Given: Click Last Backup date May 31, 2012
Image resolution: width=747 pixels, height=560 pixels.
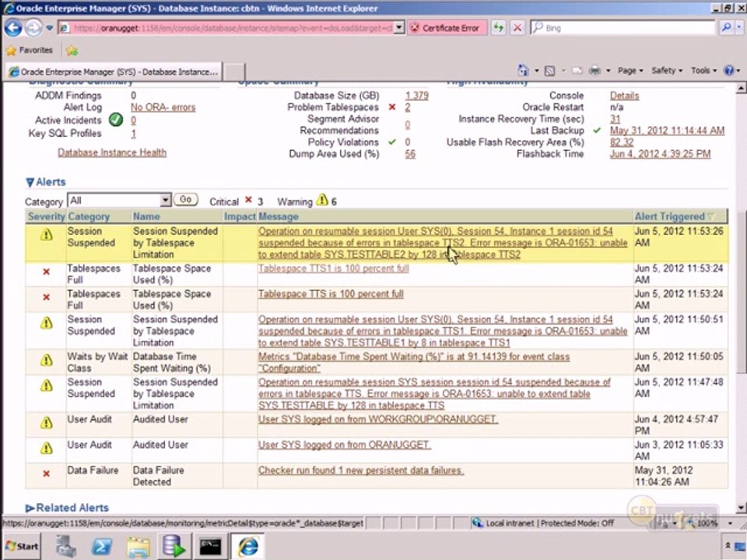Looking at the screenshot, I should tap(667, 131).
